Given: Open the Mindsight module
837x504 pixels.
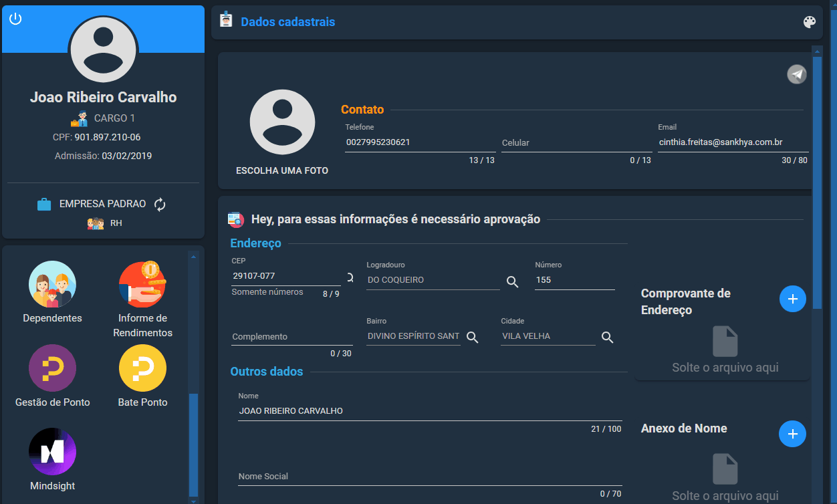Looking at the screenshot, I should click(52, 460).
